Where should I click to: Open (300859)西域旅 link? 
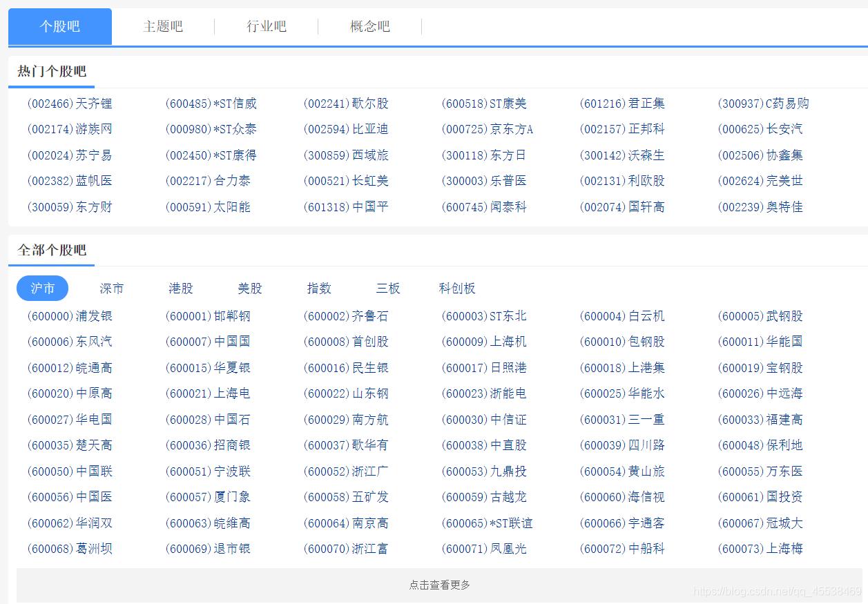click(346, 155)
